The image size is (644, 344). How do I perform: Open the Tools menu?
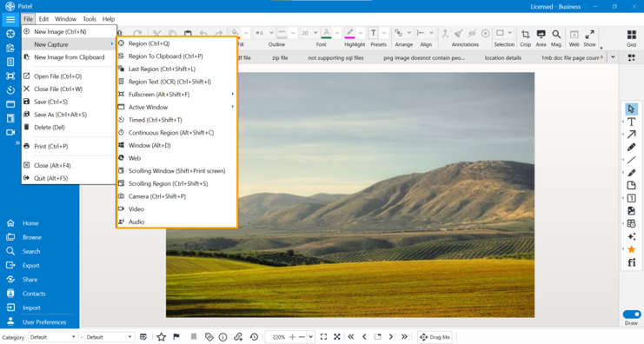tap(90, 19)
